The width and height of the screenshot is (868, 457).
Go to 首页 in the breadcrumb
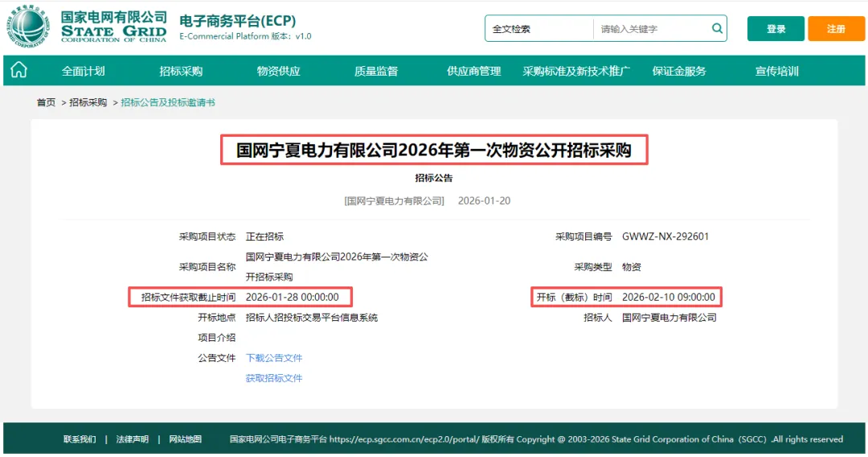(x=46, y=102)
